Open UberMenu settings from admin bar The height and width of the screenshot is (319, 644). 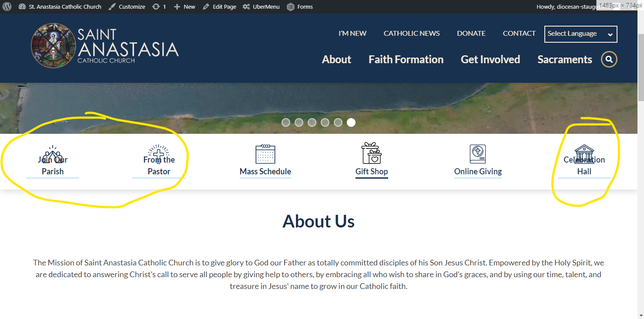pyautogui.click(x=261, y=7)
